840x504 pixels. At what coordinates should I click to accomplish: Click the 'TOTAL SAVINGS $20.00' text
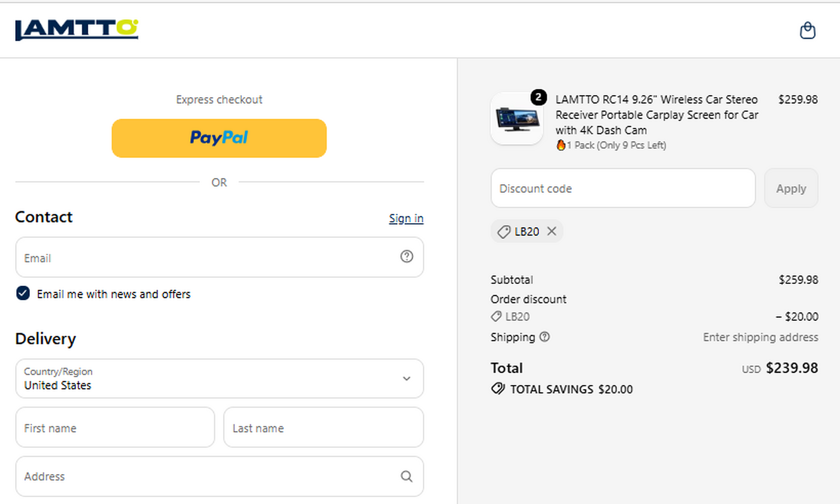[x=571, y=389]
